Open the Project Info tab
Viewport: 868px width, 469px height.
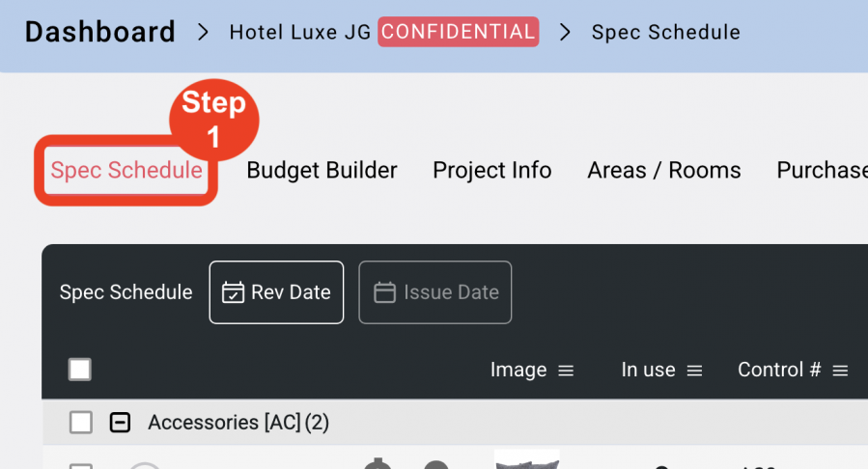coord(492,171)
